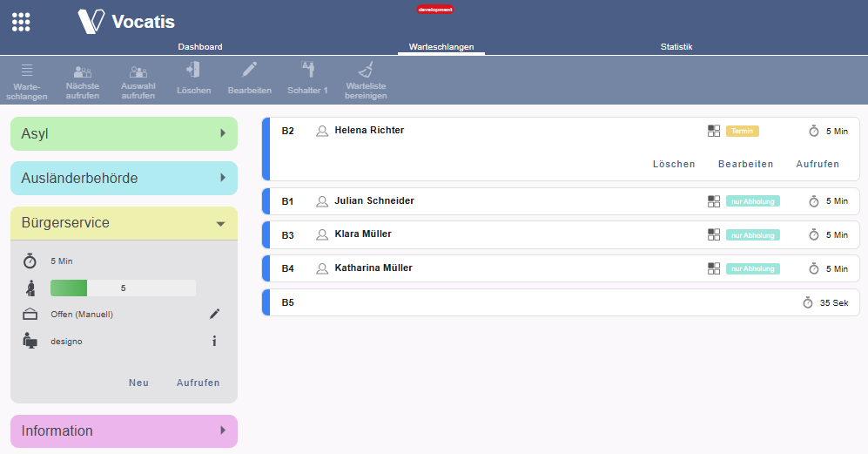
Task: Click person icon beside Julian Schneider
Action: point(321,201)
